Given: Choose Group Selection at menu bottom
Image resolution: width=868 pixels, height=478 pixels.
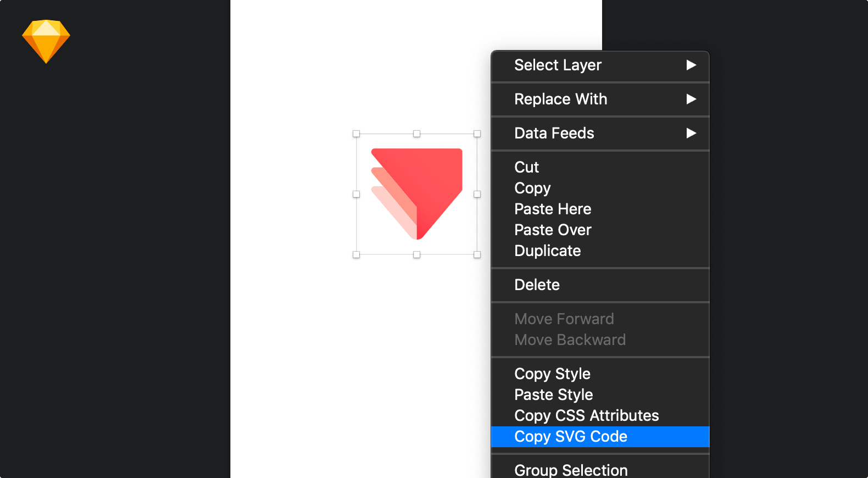Looking at the screenshot, I should (x=600, y=470).
